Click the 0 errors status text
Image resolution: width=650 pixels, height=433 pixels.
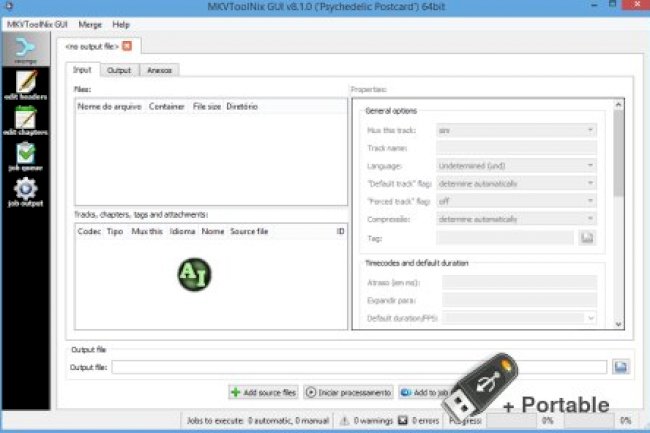(x=425, y=421)
